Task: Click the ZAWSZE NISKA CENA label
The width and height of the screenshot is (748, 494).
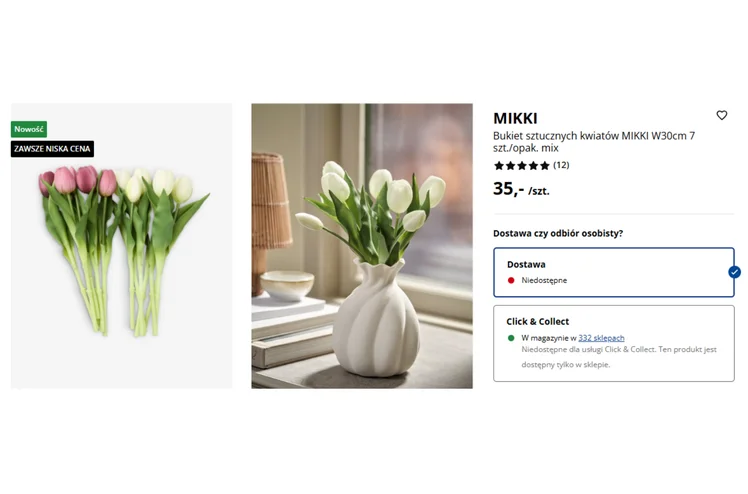Action: pyautogui.click(x=52, y=149)
